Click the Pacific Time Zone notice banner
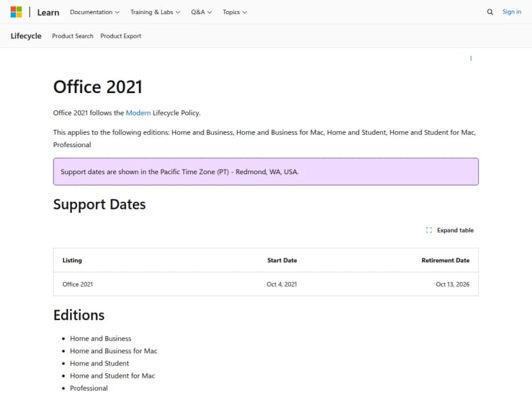This screenshot has height=399, width=532. (x=265, y=172)
